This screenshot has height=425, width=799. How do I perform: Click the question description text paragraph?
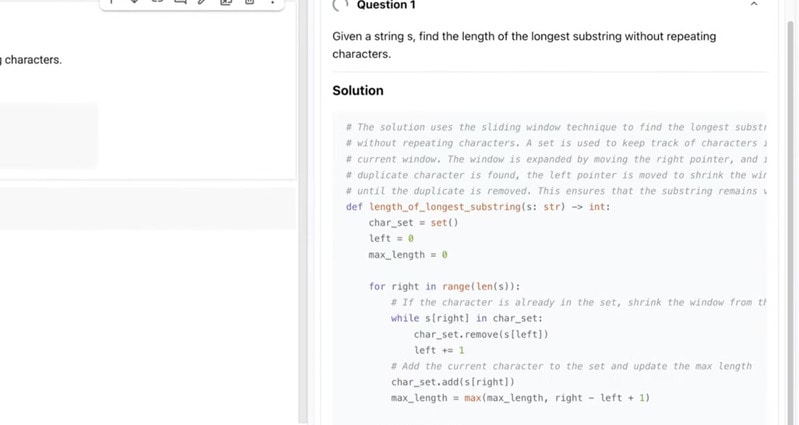coord(524,45)
